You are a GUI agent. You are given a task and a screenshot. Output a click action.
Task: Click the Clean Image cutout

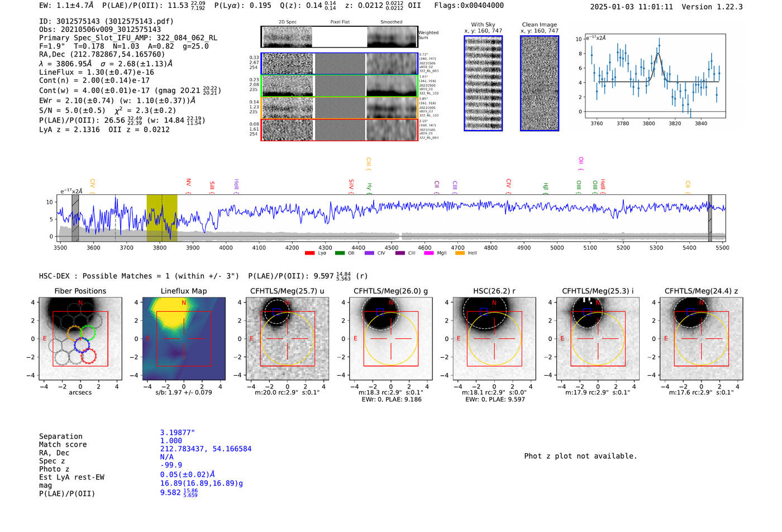tap(540, 83)
